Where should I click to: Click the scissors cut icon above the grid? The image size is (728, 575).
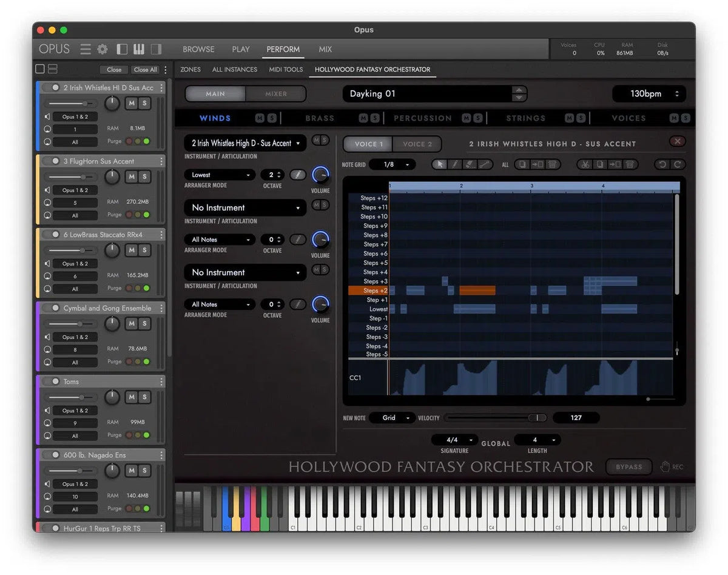(584, 164)
